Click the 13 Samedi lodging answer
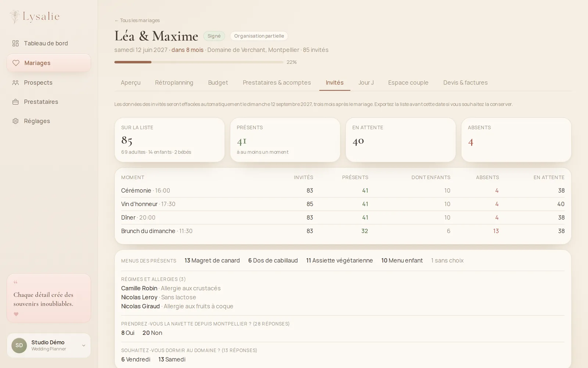The height and width of the screenshot is (368, 588). 172,360
